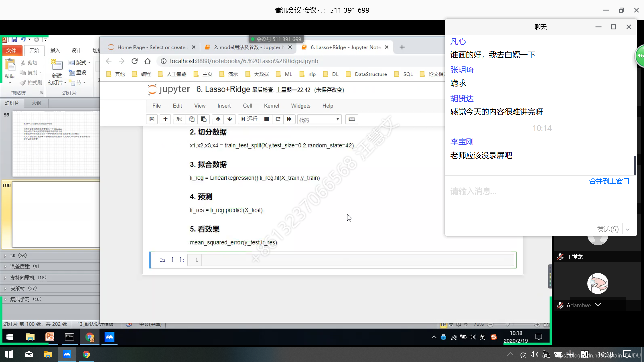This screenshot has height=362, width=644.
Task: Switch to the 大纲 outline tab
Action: 36,103
